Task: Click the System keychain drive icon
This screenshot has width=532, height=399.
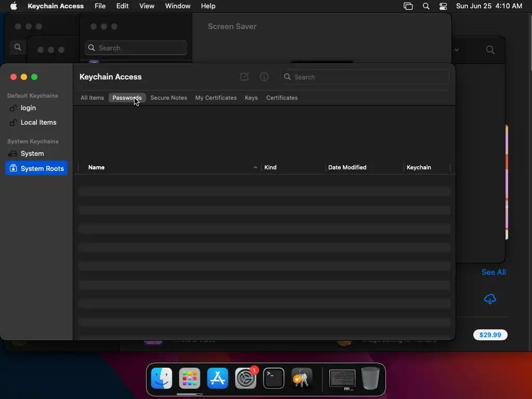Action: (x=13, y=154)
